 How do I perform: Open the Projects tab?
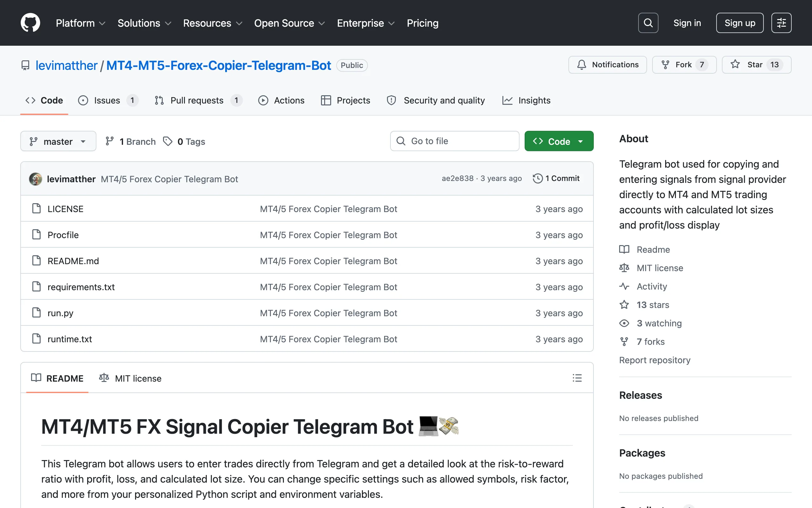[x=346, y=100]
